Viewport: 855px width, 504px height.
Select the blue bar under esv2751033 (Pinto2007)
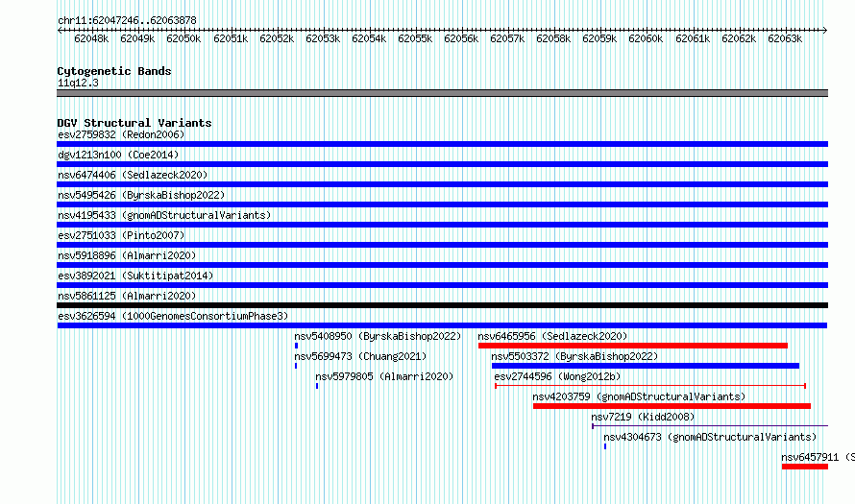(442, 245)
